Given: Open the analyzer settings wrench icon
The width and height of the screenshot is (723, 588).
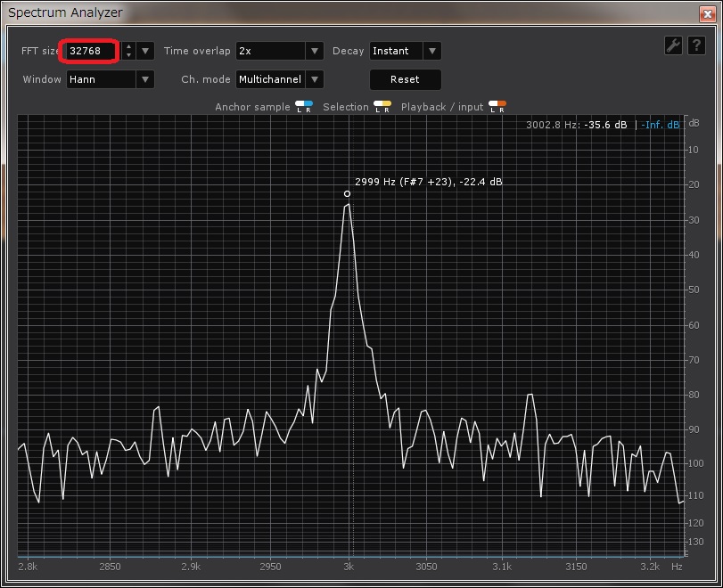Looking at the screenshot, I should click(x=673, y=45).
